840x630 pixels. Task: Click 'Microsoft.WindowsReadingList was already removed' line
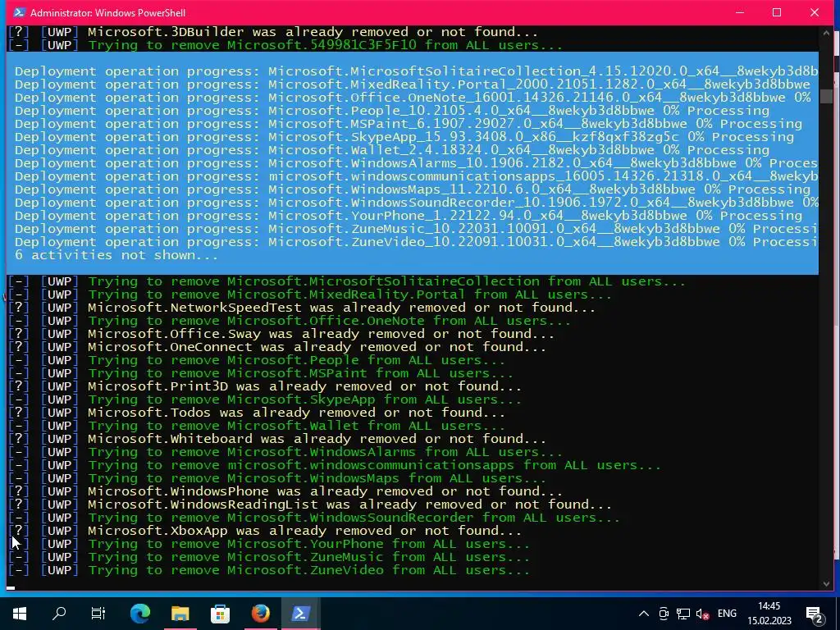(309, 504)
